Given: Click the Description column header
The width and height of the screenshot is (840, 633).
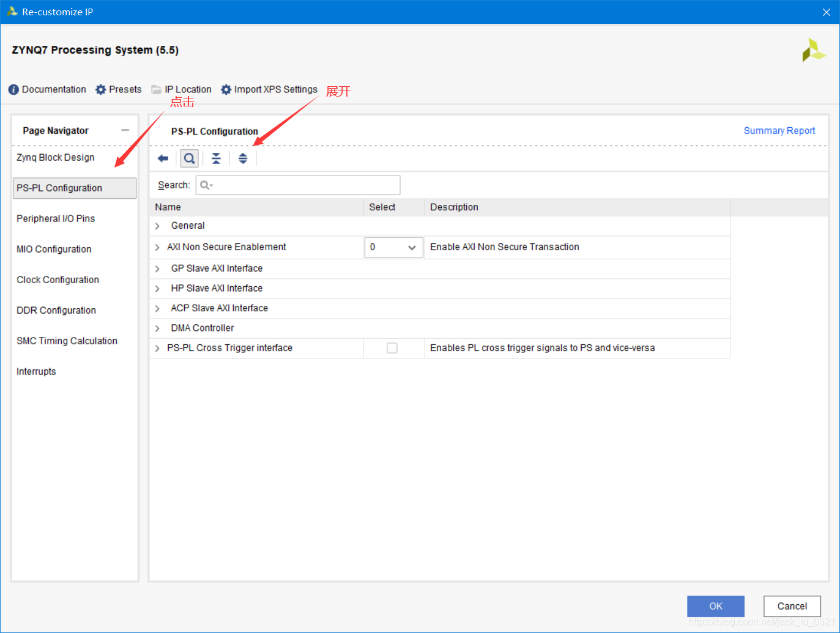Looking at the screenshot, I should (578, 207).
